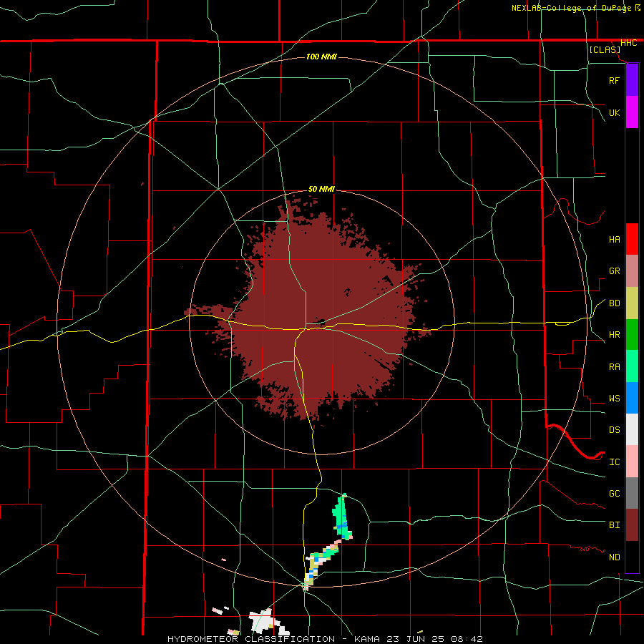Click the WS blue legend swatch

pyautogui.click(x=632, y=398)
